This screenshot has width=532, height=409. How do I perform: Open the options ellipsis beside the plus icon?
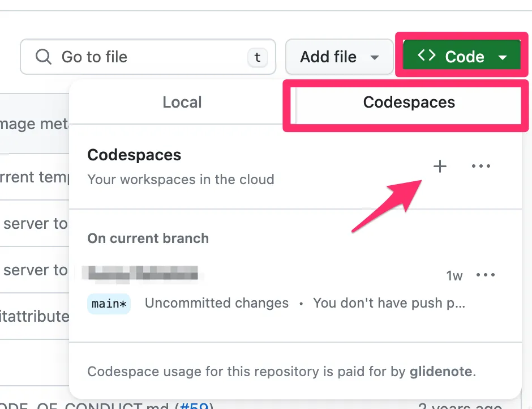coord(481,166)
